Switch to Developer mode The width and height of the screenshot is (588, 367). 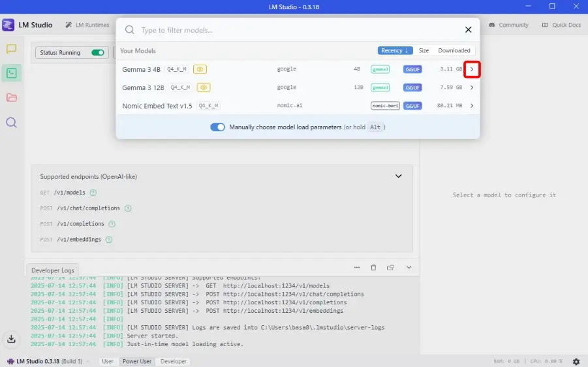pyautogui.click(x=173, y=361)
